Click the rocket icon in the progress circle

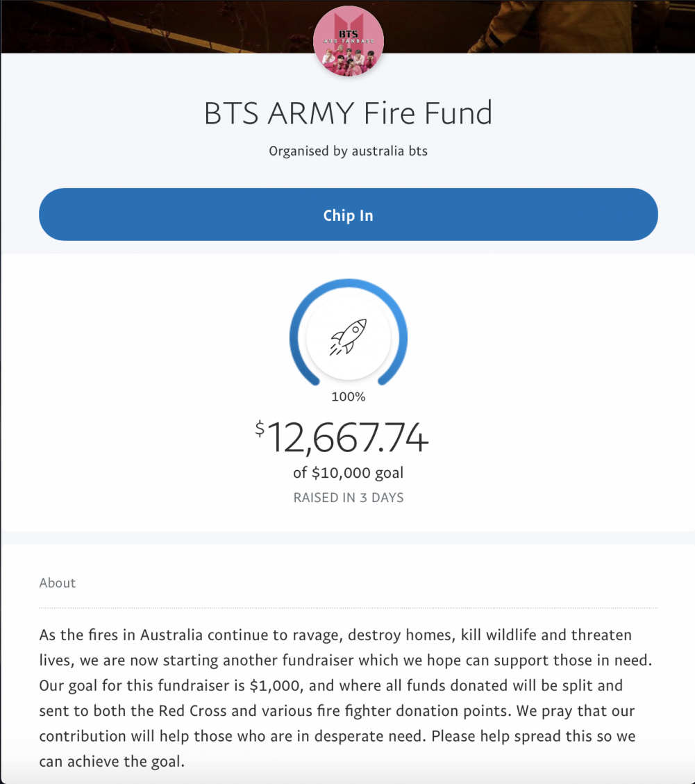coord(348,337)
